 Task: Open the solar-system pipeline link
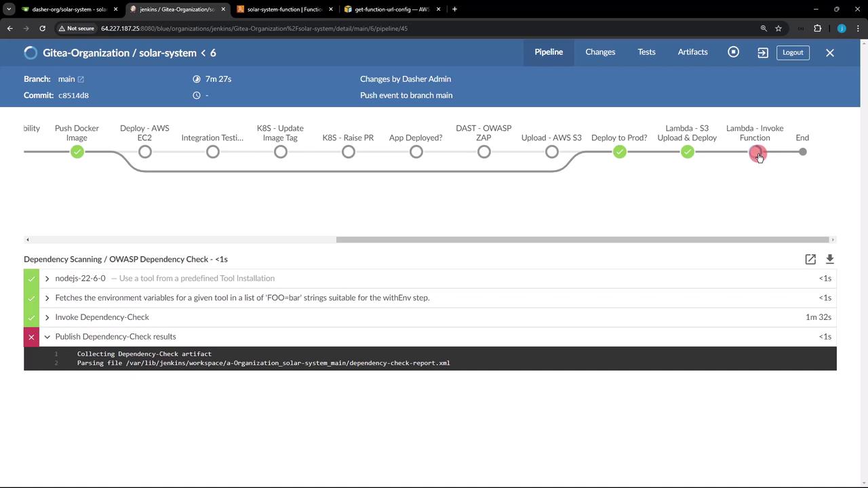tap(167, 53)
